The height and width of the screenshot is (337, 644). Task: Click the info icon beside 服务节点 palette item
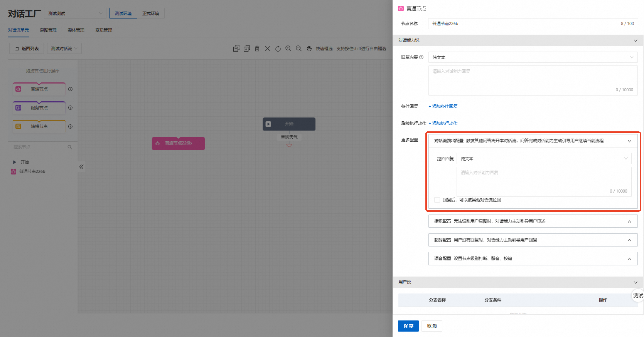(x=70, y=108)
